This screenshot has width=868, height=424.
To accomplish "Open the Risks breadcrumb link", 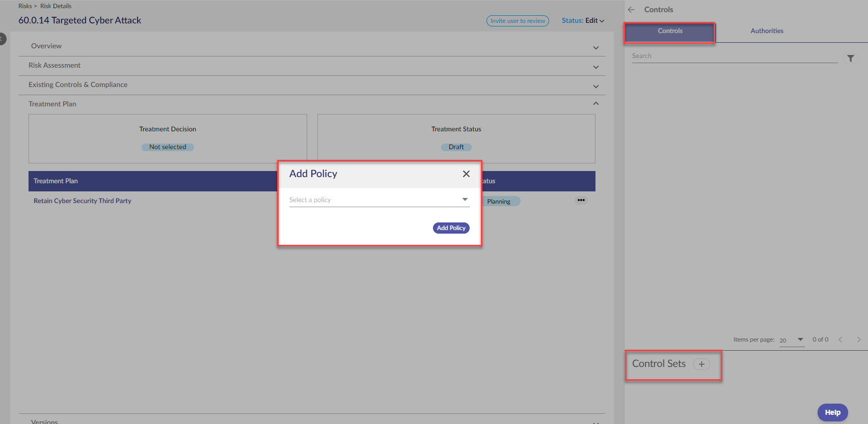I will (25, 6).
